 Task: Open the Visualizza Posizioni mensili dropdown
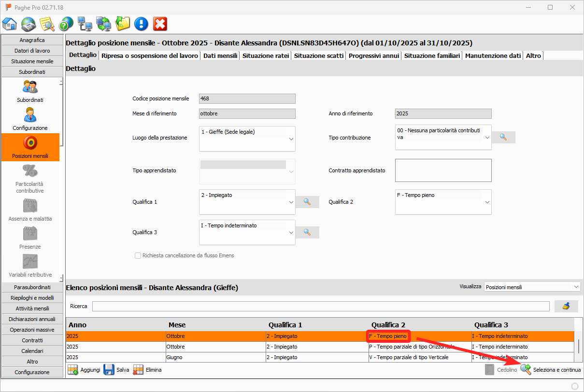pos(575,287)
